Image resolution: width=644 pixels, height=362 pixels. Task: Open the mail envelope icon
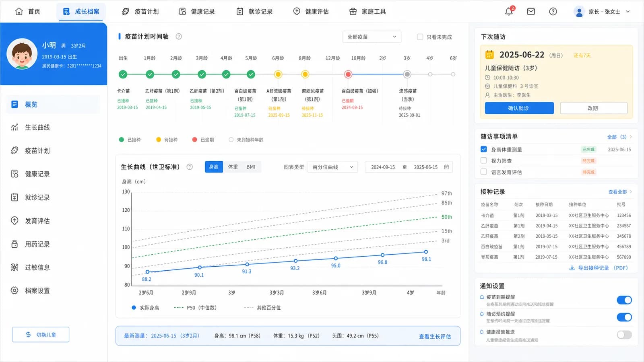531,11
